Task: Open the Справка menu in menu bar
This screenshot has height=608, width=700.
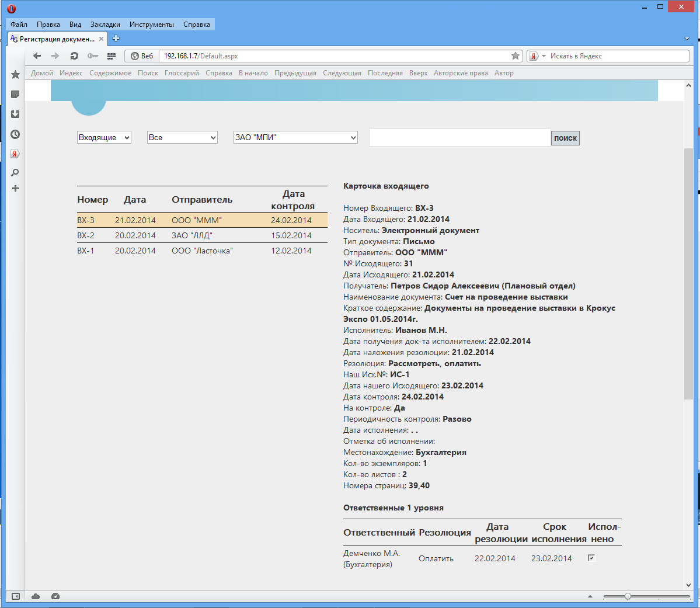Action: point(197,24)
